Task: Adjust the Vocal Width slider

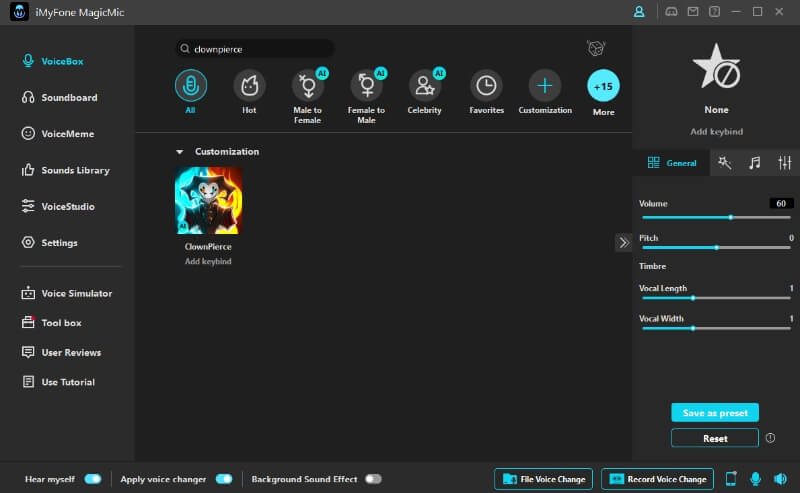Action: coord(716,329)
